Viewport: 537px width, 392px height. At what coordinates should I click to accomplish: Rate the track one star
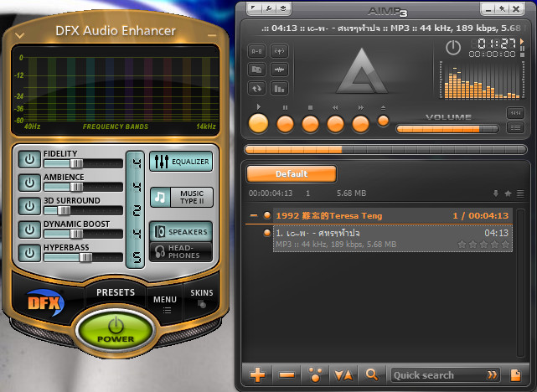pos(462,245)
